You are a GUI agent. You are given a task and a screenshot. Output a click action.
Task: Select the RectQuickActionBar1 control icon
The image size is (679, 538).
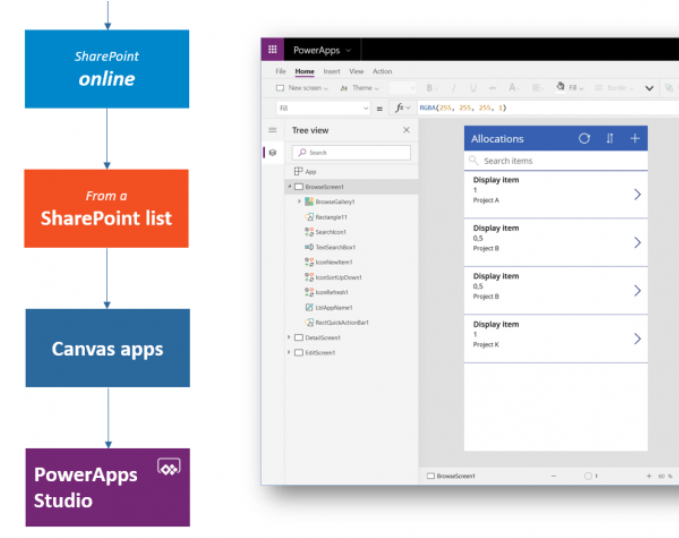[309, 322]
